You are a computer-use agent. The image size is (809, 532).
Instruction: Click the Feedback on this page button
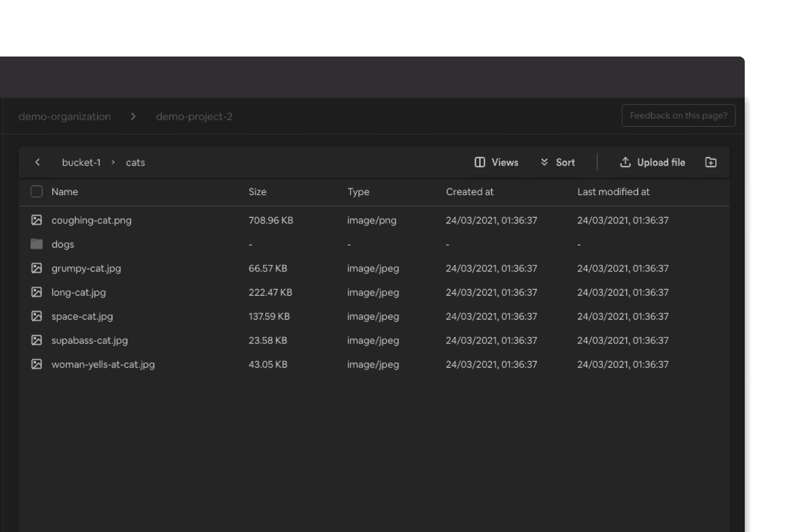point(678,115)
